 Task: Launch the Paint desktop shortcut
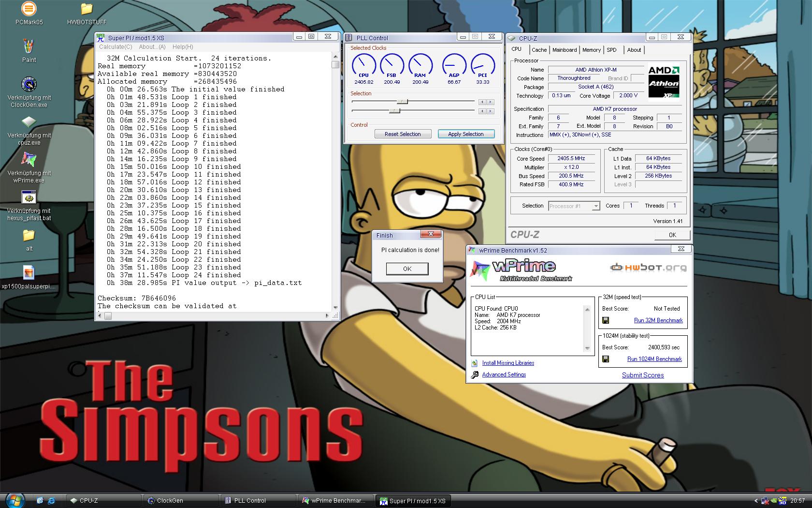point(29,46)
